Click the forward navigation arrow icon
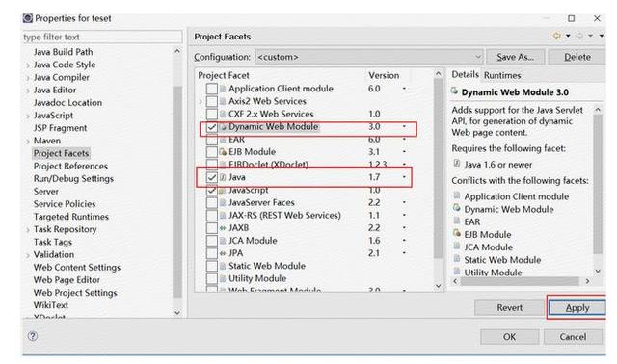This screenshot has height=364, width=617. point(579,36)
